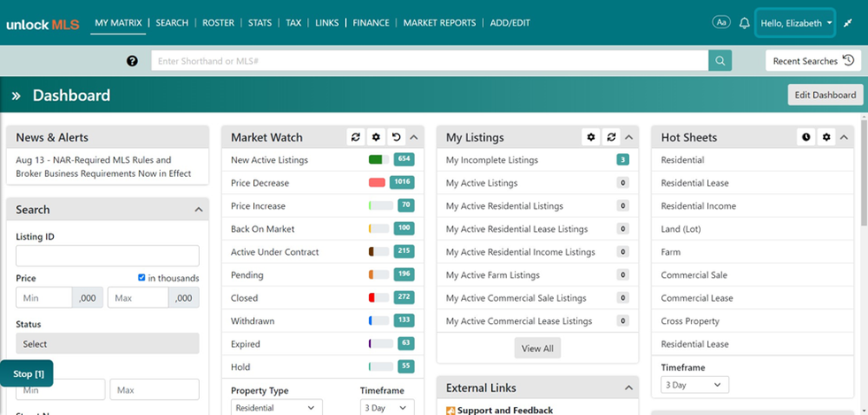Open Market Watch Property Type dropdown

(276, 408)
